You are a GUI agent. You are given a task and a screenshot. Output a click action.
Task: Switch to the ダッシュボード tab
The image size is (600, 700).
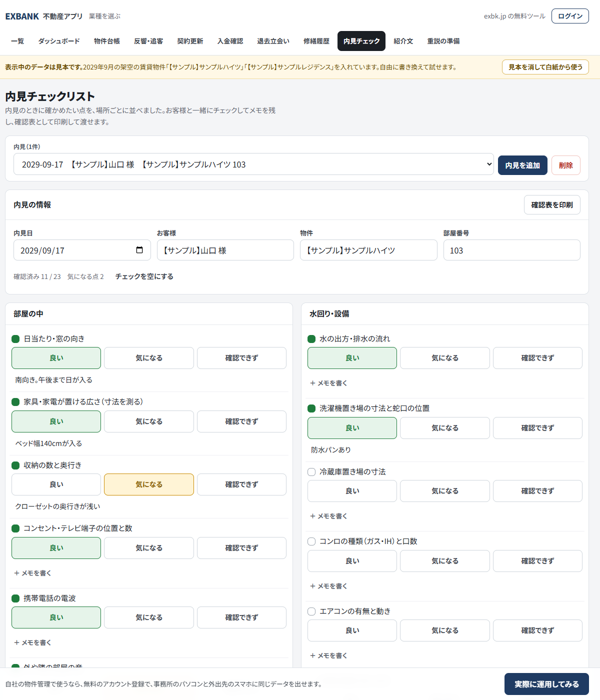tap(59, 41)
